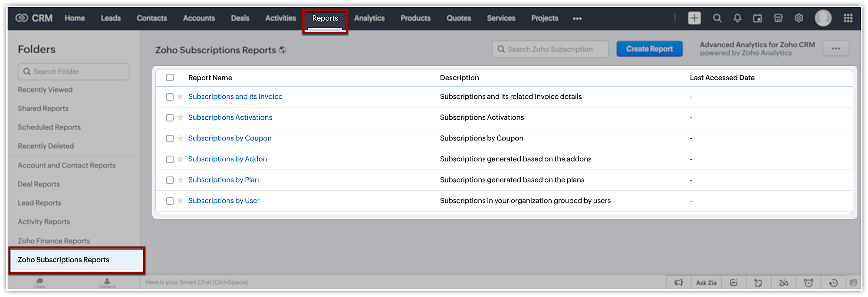The height and width of the screenshot is (297, 868).
Task: Open the more options button beside Advanced Analytics
Action: pyautogui.click(x=835, y=49)
